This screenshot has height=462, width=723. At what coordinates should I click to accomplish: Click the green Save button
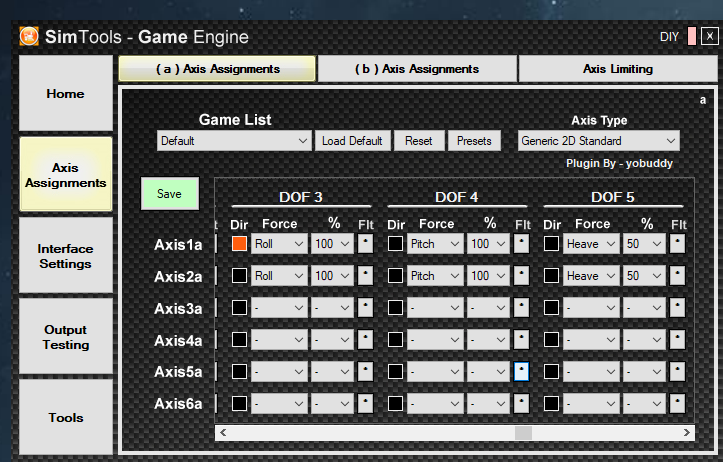(x=170, y=194)
